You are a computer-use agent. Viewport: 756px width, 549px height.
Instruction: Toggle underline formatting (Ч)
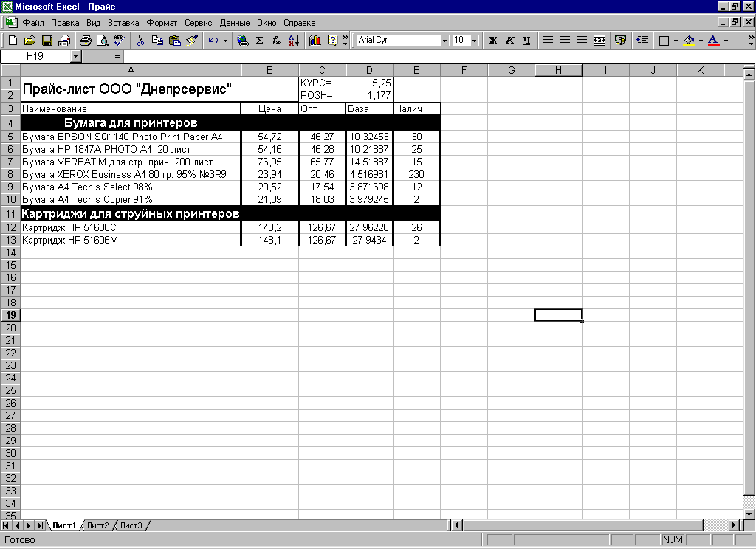coord(526,41)
